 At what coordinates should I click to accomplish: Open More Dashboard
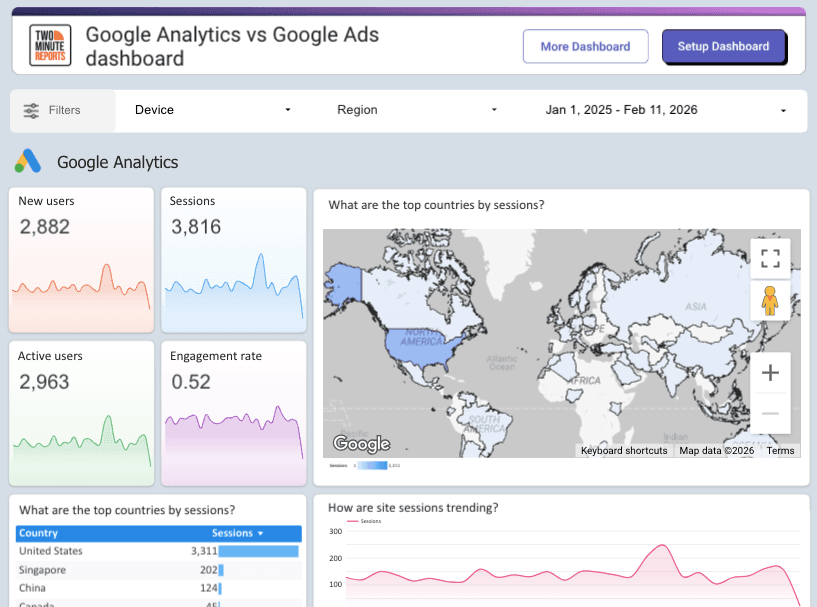pos(585,46)
